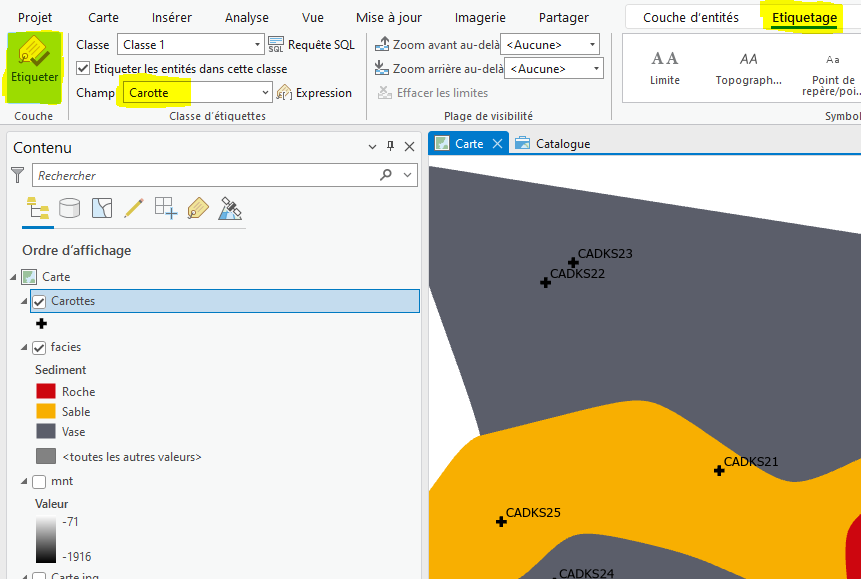Open the Requête SQL query tool

pos(311,45)
